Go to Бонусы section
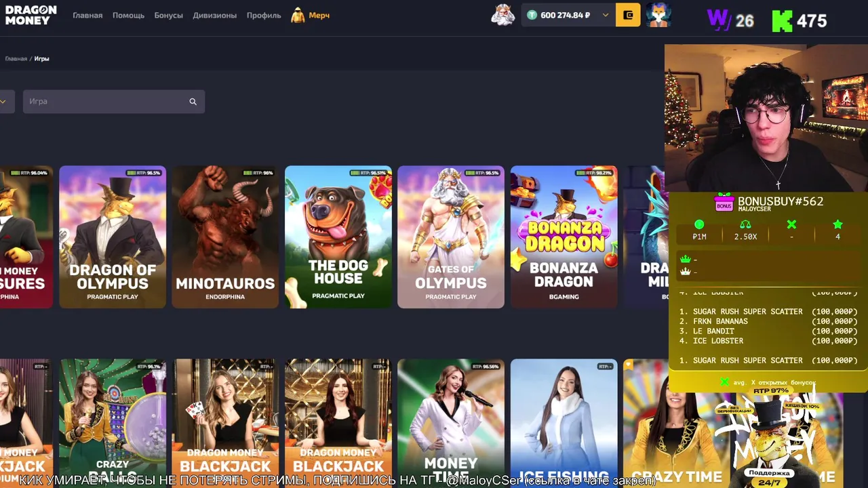The height and width of the screenshot is (488, 868). click(168, 15)
